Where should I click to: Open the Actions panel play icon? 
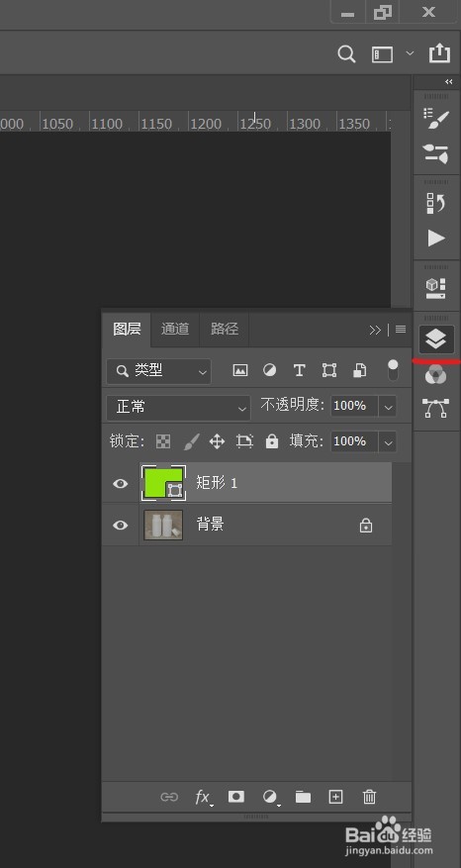tap(436, 239)
